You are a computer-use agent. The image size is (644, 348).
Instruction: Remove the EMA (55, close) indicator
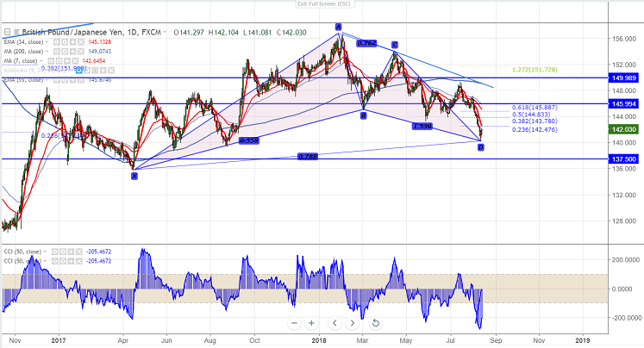(81, 79)
